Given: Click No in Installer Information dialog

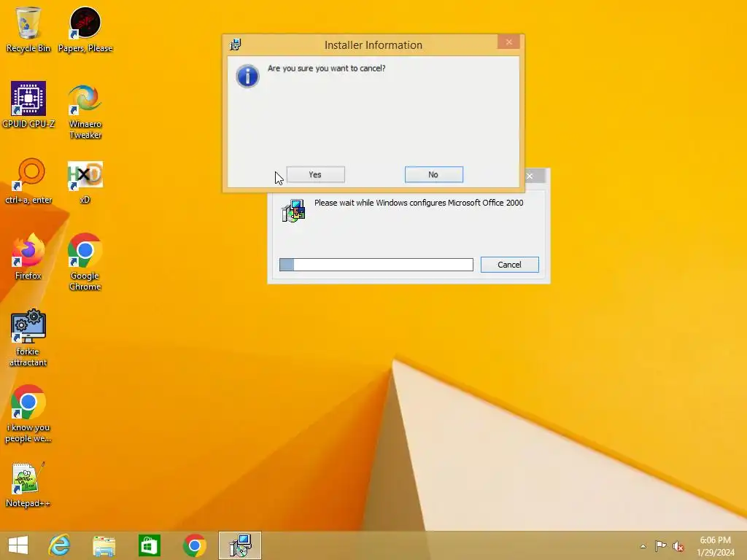Looking at the screenshot, I should (x=433, y=175).
